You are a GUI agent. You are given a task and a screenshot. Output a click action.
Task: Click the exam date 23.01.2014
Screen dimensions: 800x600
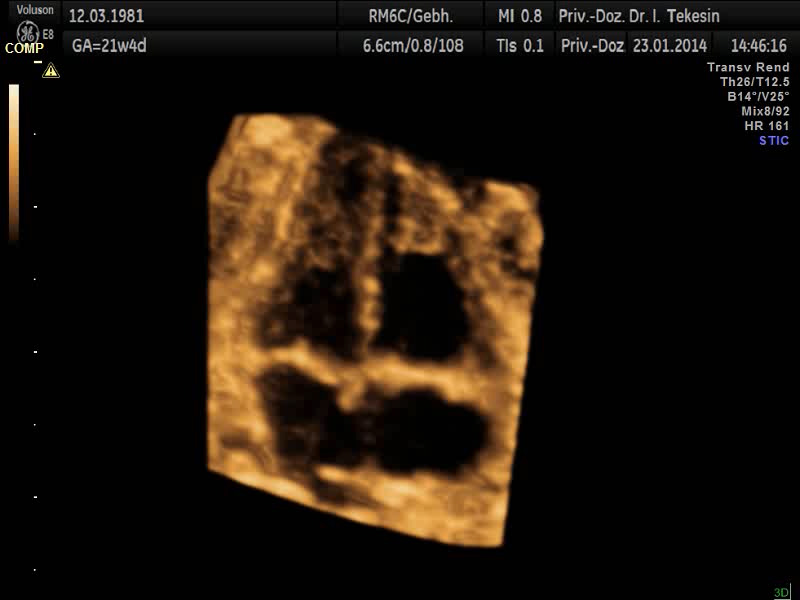(x=669, y=45)
